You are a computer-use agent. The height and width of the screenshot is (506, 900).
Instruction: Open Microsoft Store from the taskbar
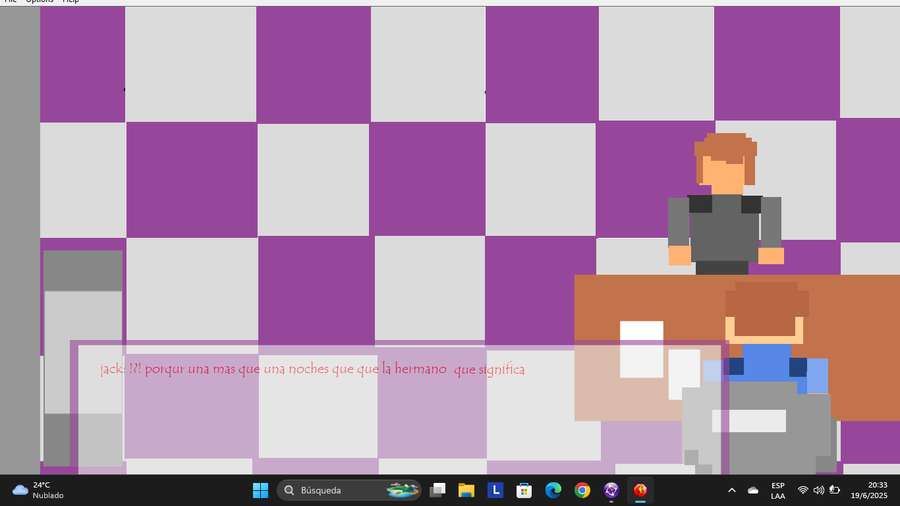tap(523, 491)
